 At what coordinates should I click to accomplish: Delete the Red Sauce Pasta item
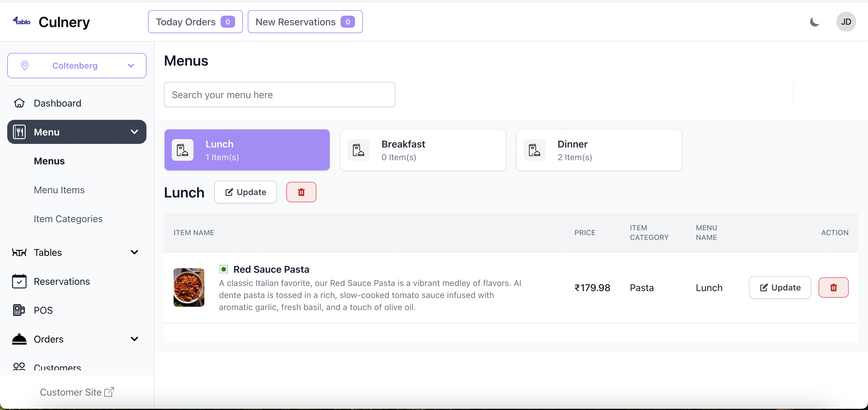click(833, 287)
